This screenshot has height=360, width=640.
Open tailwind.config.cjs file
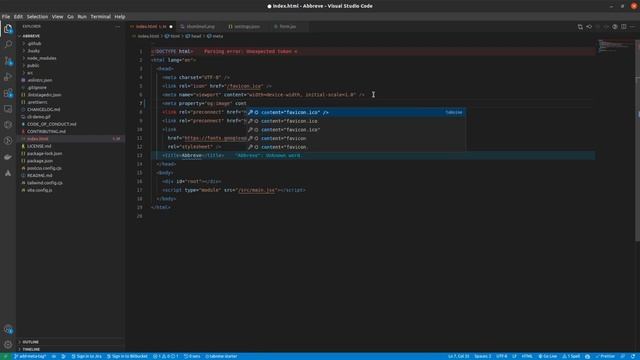pyautogui.click(x=45, y=183)
